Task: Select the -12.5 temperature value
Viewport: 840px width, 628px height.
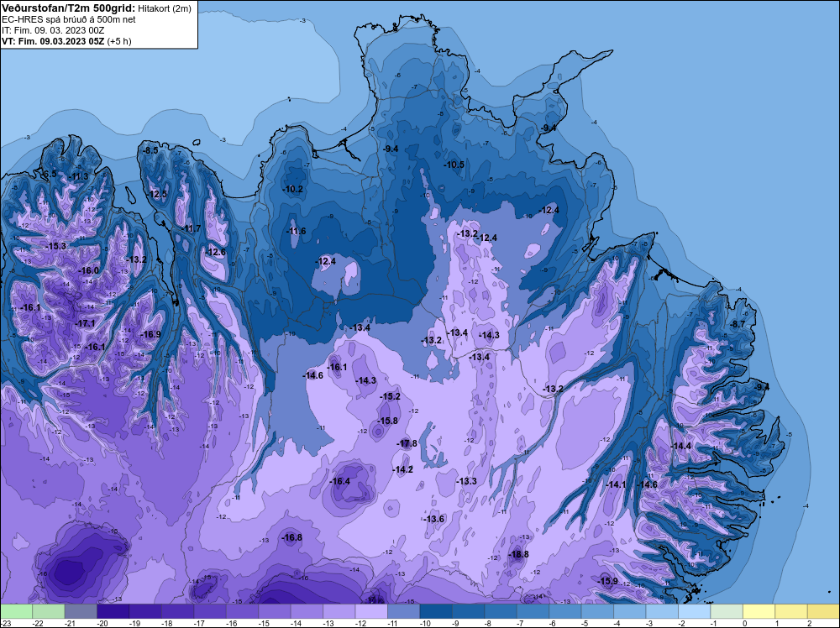Action: pyautogui.click(x=157, y=194)
